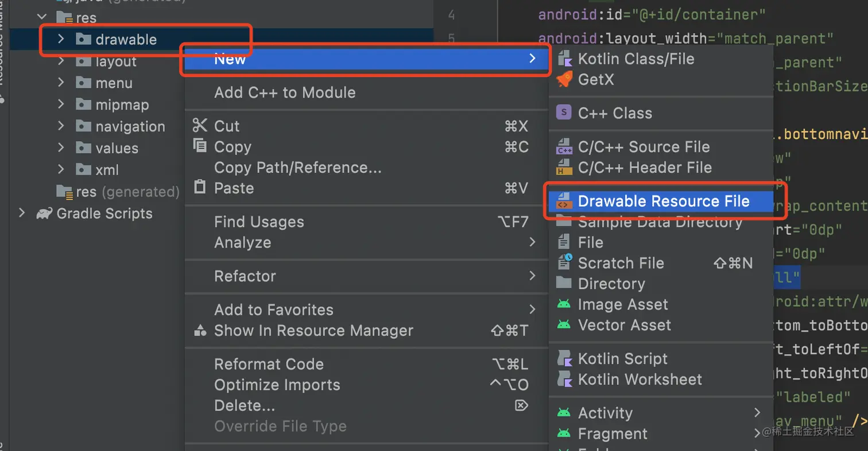Click the Gradle Scripts elephant icon
Screen dimensions: 868x451
(44, 214)
